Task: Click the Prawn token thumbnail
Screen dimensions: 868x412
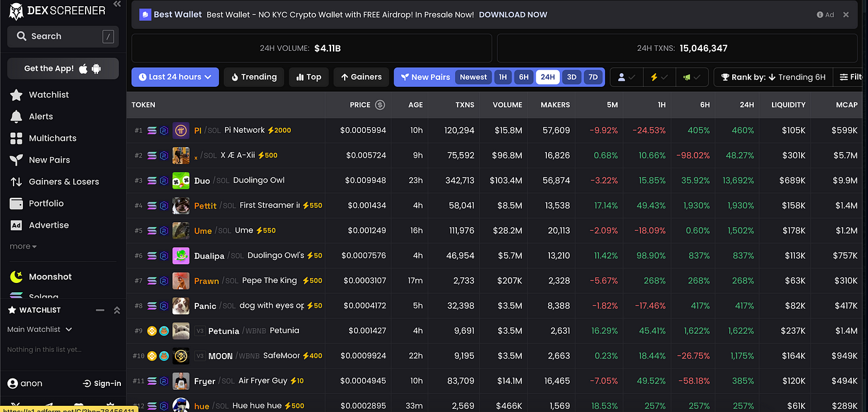Action: tap(181, 280)
